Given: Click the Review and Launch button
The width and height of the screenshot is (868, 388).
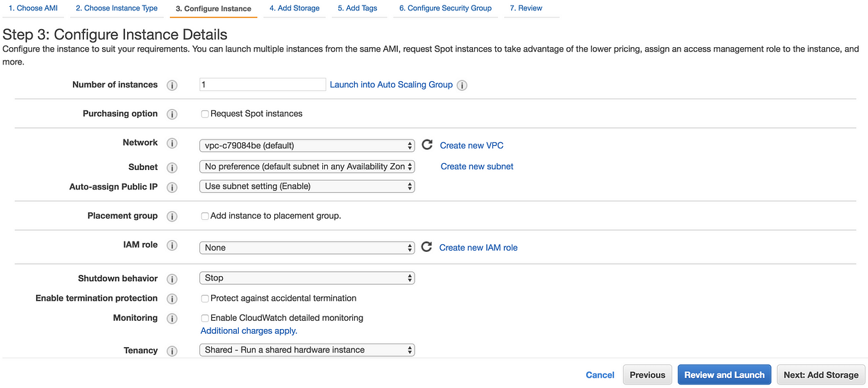Looking at the screenshot, I should 724,375.
